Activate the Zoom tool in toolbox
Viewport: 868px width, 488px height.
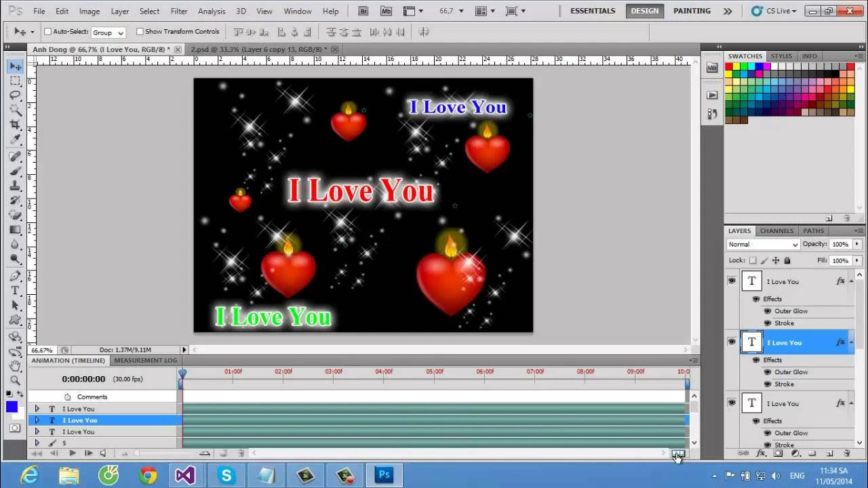[x=15, y=380]
